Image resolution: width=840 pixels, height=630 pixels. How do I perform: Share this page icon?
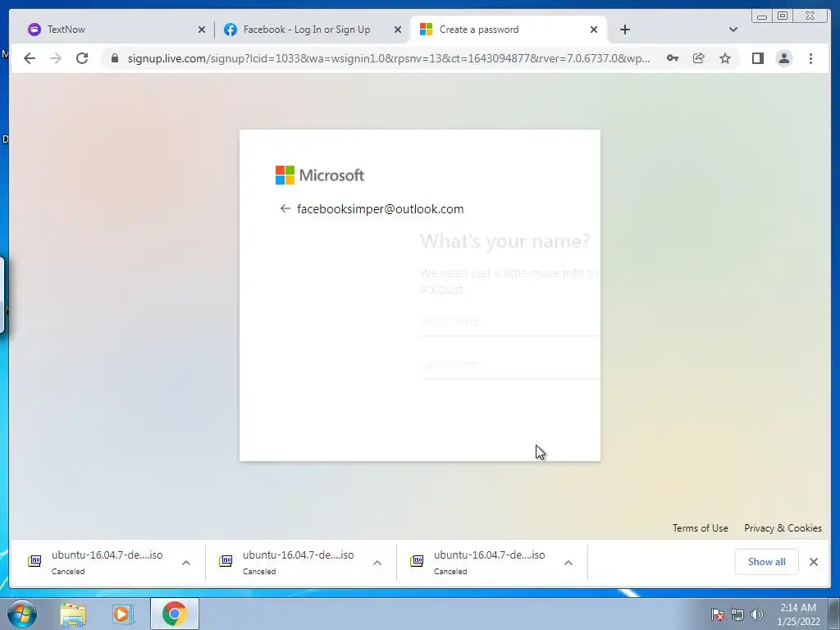click(x=699, y=58)
